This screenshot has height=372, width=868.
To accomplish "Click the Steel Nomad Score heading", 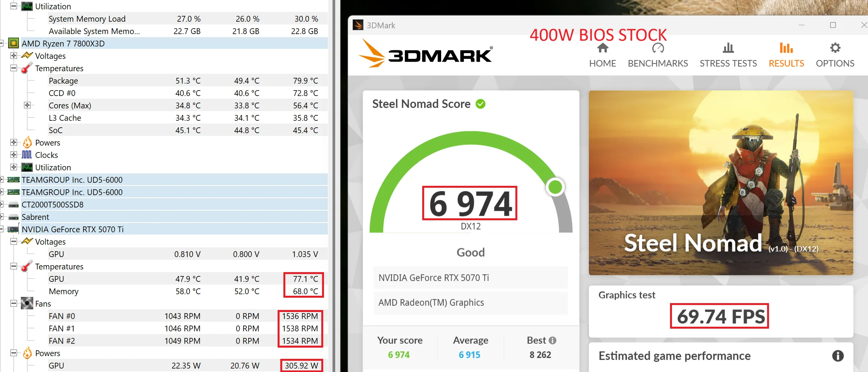I will click(421, 104).
